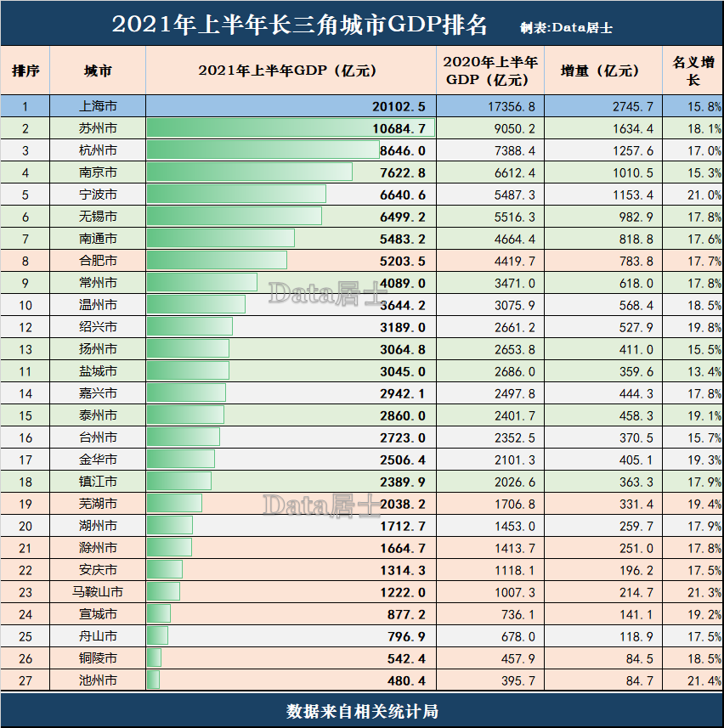Click the 铜陵市 city cell
This screenshot has width=724, height=728.
pos(98,658)
